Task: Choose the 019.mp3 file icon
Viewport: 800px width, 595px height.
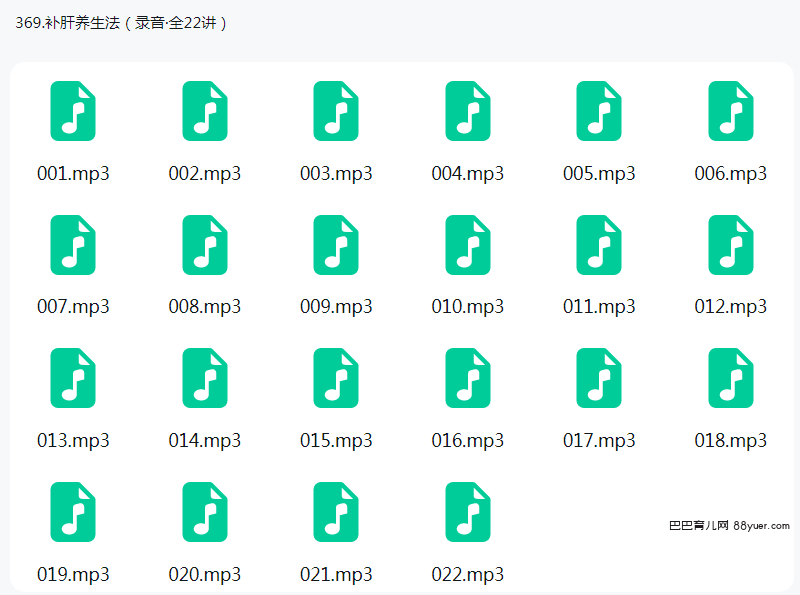Action: pos(73,512)
